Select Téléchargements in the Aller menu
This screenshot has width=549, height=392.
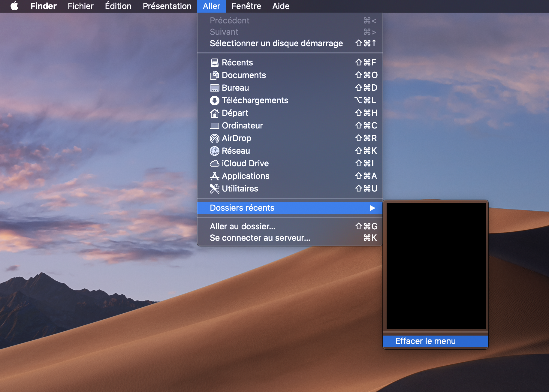click(x=290, y=100)
